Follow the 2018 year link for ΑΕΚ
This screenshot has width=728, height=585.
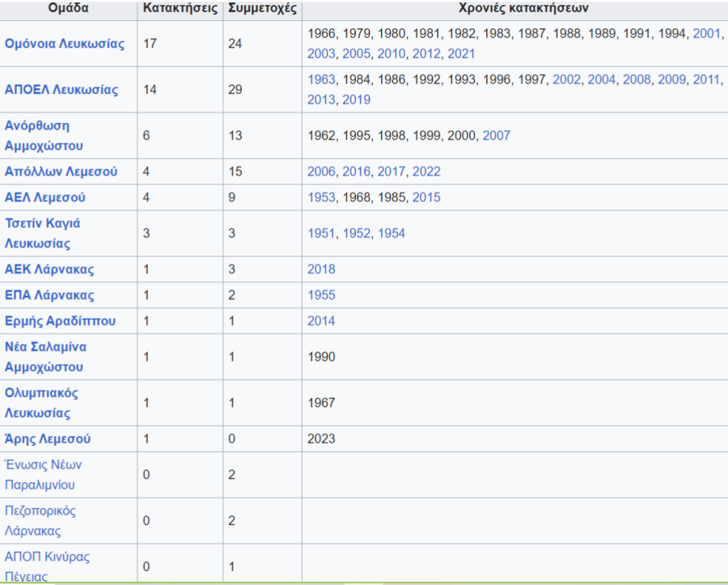[321, 269]
